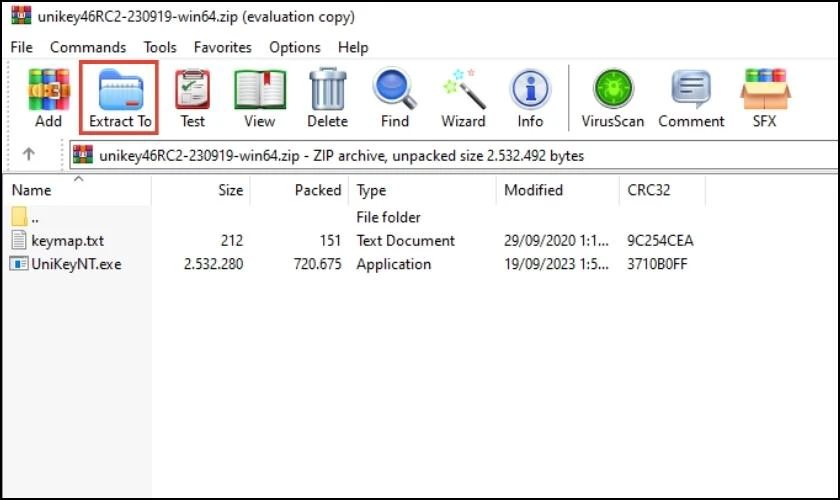
Task: Open the File menu
Action: pos(21,48)
